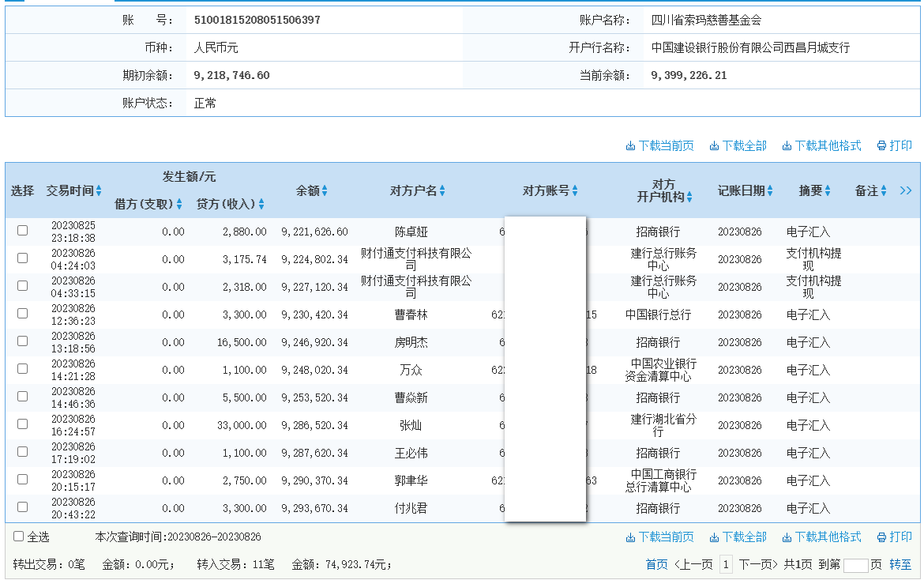Click the top 下载其他格式 link
Screen dimensions: 924x580
(821, 145)
